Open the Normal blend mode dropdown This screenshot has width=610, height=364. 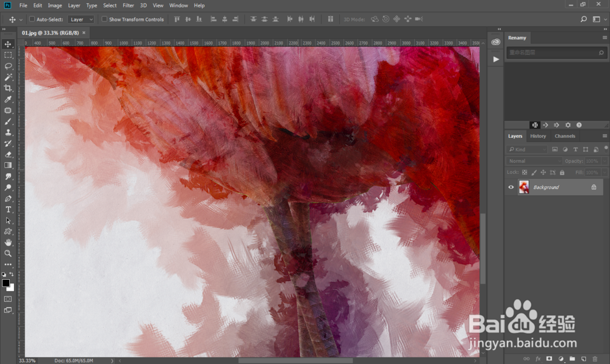point(534,161)
